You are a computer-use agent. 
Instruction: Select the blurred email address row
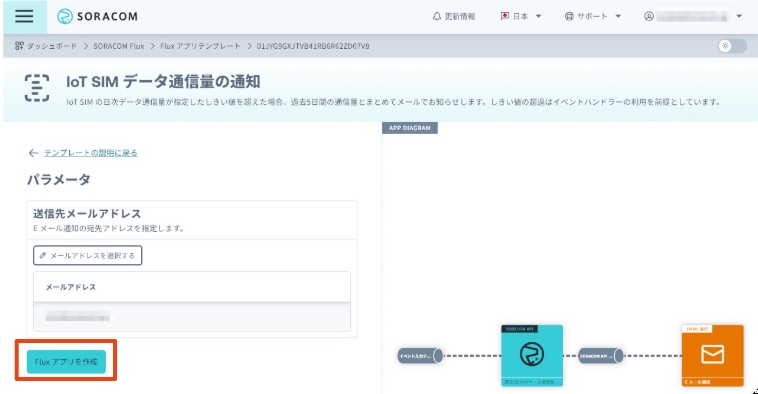coord(192,317)
